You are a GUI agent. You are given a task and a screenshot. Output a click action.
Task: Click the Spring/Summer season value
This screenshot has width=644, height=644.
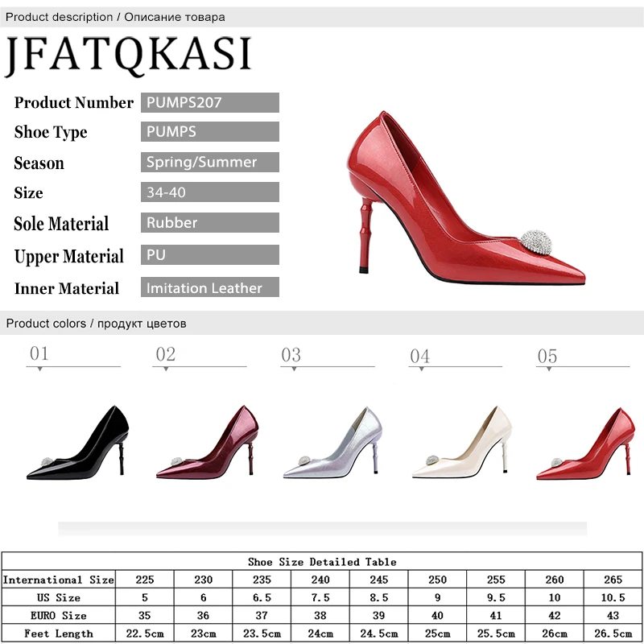[x=210, y=162]
